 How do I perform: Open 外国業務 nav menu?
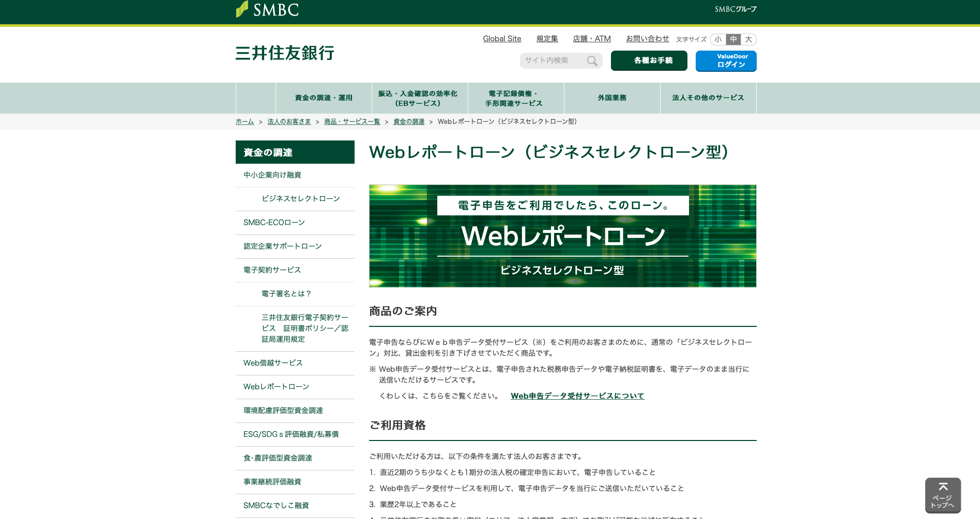pyautogui.click(x=612, y=98)
